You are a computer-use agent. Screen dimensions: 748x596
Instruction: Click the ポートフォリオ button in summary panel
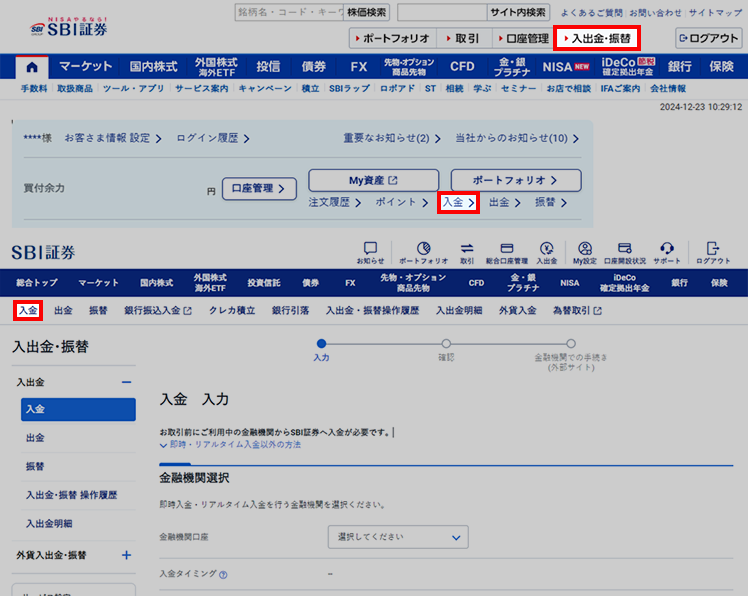(x=516, y=180)
